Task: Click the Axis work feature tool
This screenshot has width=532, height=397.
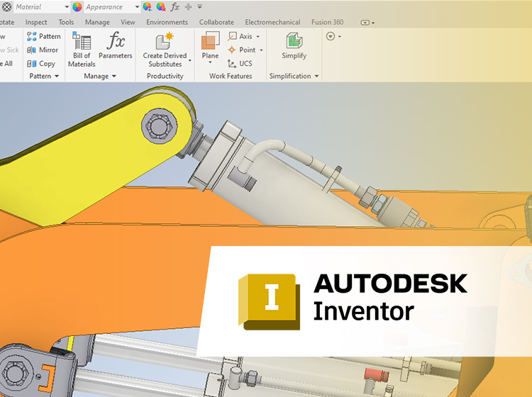Action: pyautogui.click(x=240, y=36)
